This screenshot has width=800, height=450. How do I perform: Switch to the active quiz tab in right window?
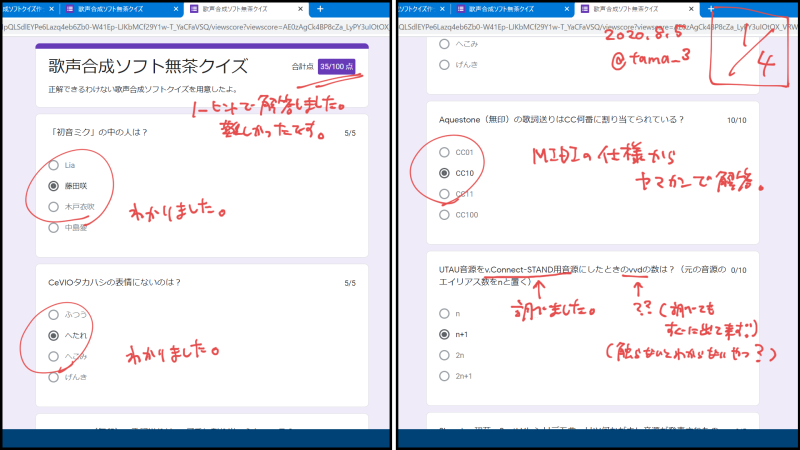tap(636, 9)
